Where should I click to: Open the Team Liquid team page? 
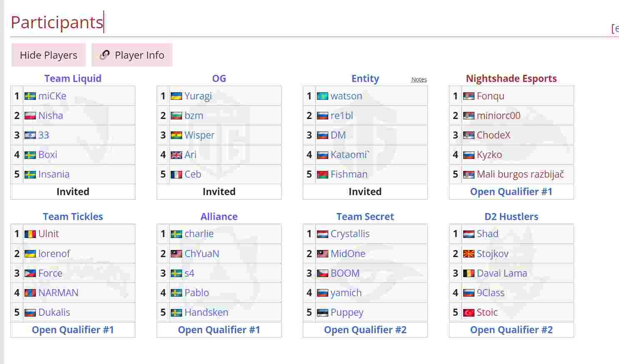pyautogui.click(x=73, y=78)
